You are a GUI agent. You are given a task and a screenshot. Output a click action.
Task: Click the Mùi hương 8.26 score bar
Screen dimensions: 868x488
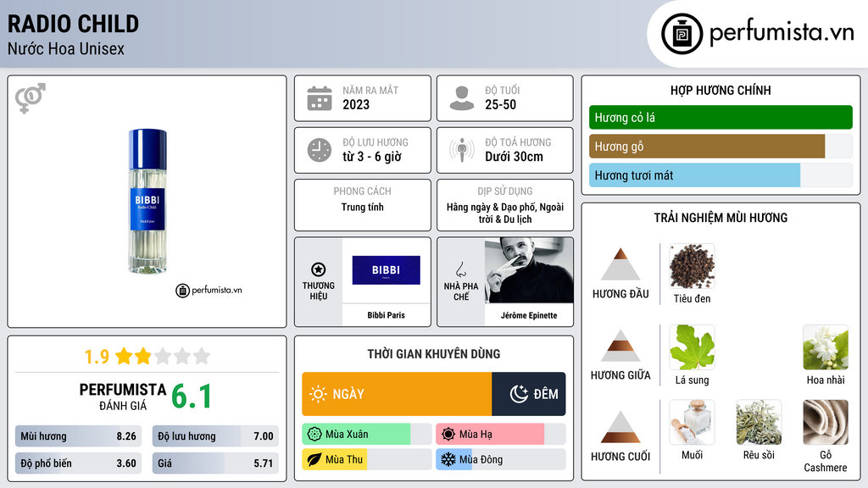(x=79, y=436)
